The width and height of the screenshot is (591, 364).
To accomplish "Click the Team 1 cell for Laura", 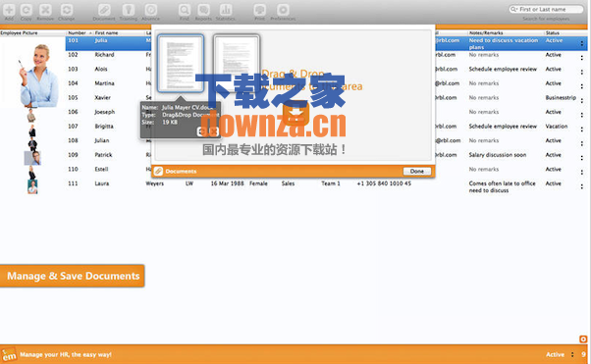I will [x=331, y=183].
